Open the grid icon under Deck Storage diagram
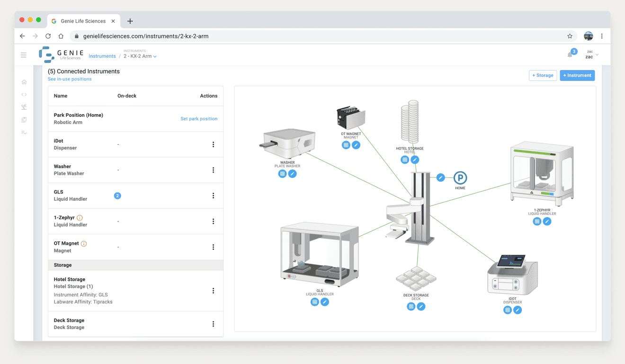 tap(411, 306)
